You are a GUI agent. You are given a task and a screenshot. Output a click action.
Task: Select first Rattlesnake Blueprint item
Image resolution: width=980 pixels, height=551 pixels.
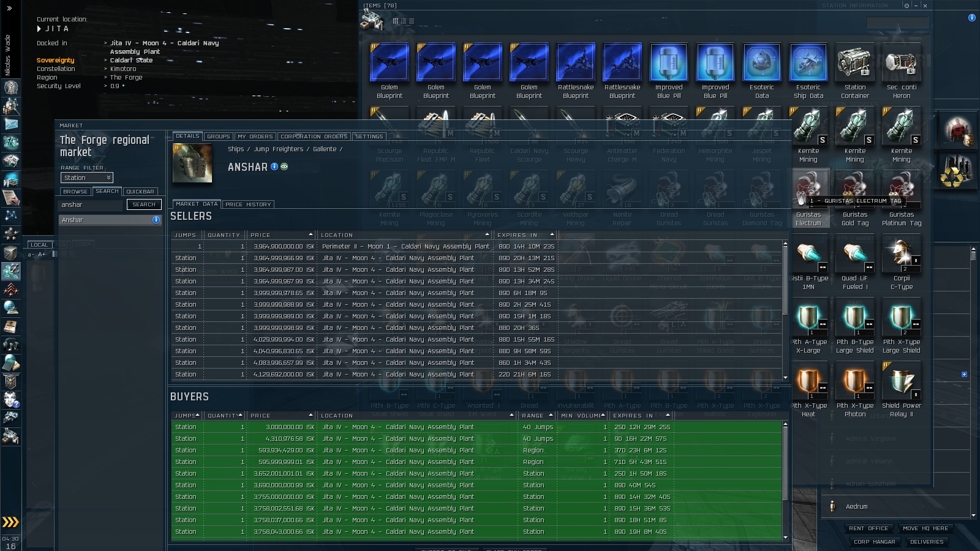click(576, 70)
